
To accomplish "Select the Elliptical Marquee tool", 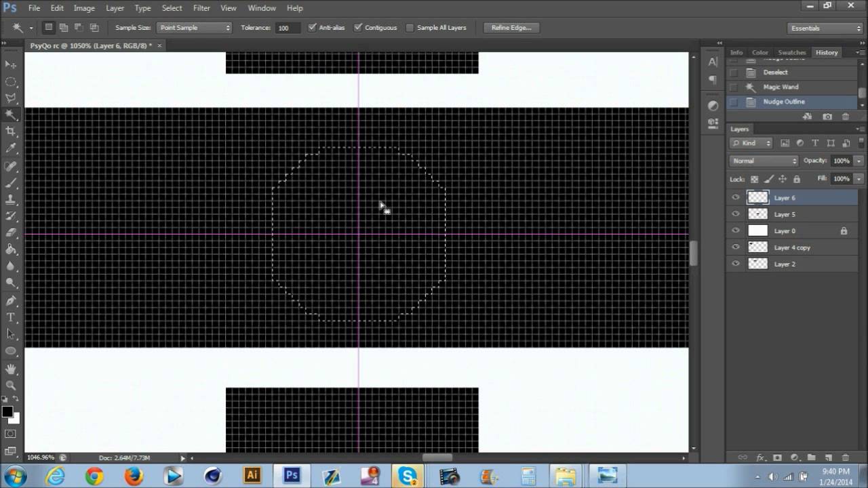I will click(11, 81).
